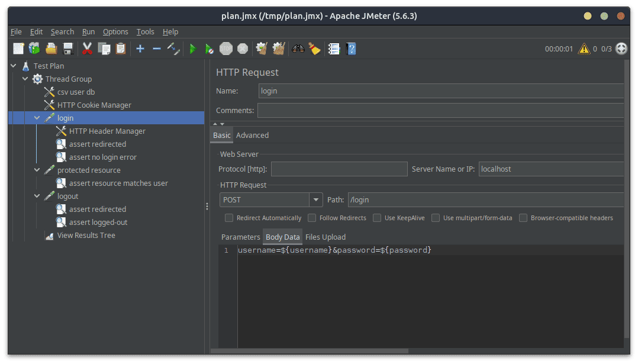Click the Cut scissors icon in toolbar

pos(87,49)
